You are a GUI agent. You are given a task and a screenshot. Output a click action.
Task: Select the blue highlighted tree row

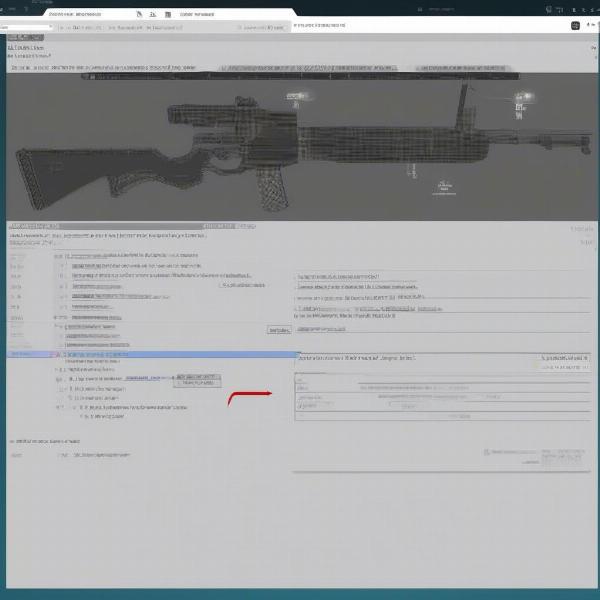[x=152, y=354]
